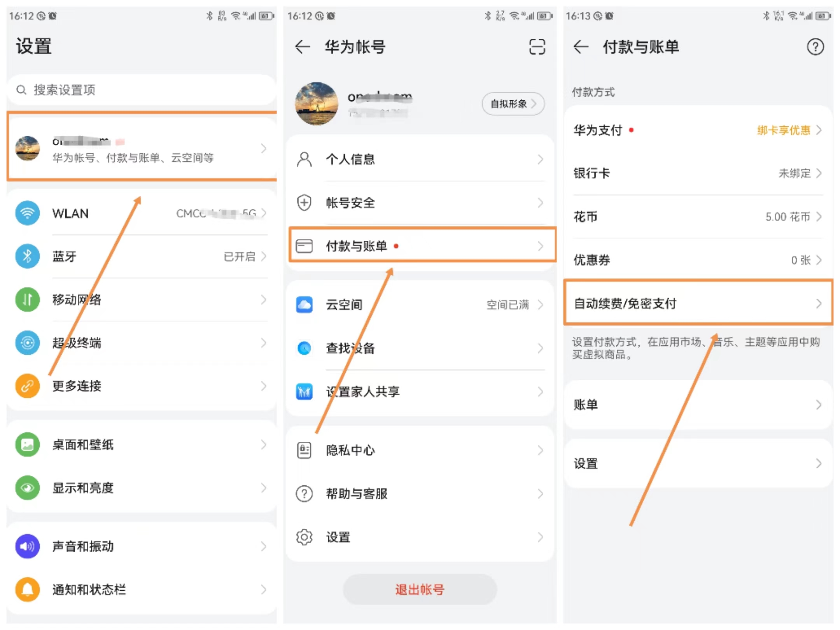Tap the gear icon in Huawei Account
This screenshot has height=630, width=840.
[304, 537]
